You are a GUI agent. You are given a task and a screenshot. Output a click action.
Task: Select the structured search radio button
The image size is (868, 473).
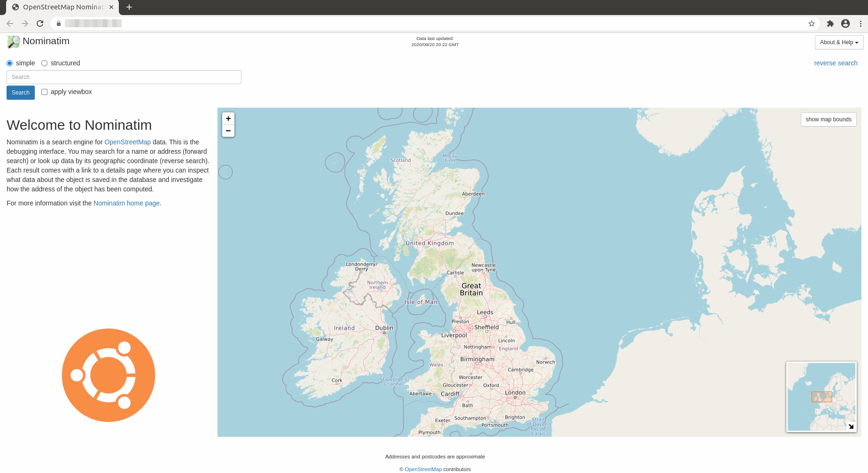(45, 63)
